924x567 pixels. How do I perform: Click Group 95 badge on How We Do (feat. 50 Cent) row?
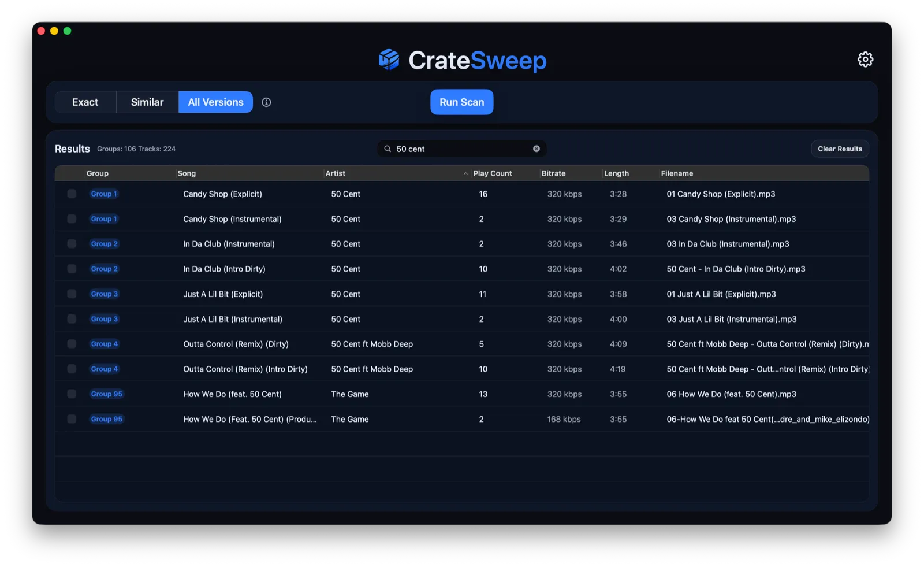107,394
